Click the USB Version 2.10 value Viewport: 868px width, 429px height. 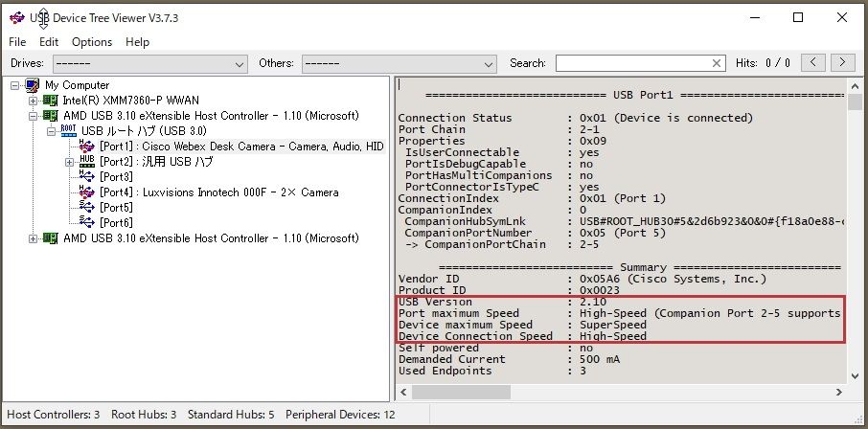click(593, 303)
